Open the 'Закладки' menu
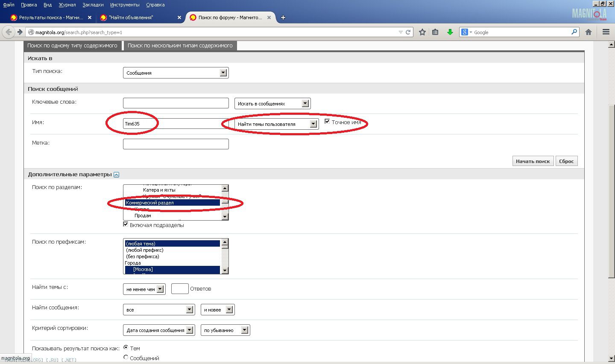This screenshot has width=615, height=364. click(x=93, y=5)
